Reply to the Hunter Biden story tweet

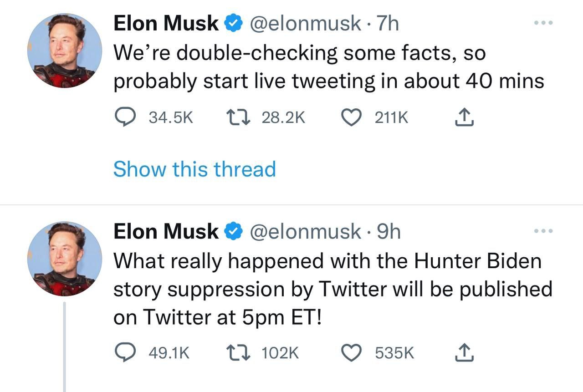pyautogui.click(x=123, y=353)
